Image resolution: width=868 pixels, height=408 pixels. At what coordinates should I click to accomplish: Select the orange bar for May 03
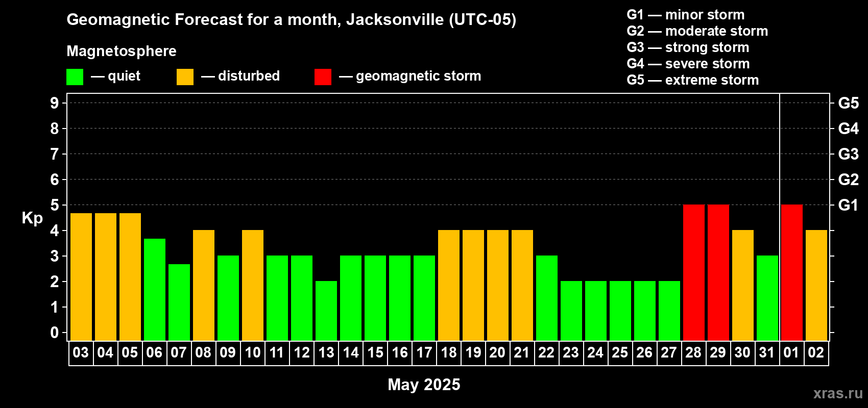[x=81, y=277]
